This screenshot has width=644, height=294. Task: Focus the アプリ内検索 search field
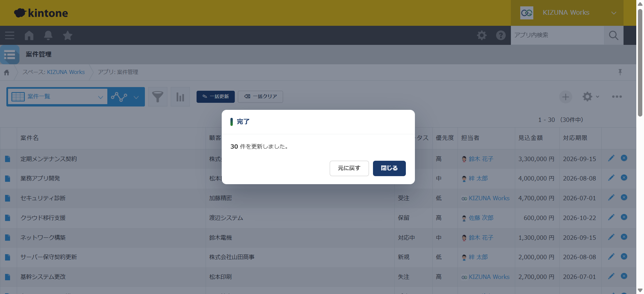tap(557, 35)
